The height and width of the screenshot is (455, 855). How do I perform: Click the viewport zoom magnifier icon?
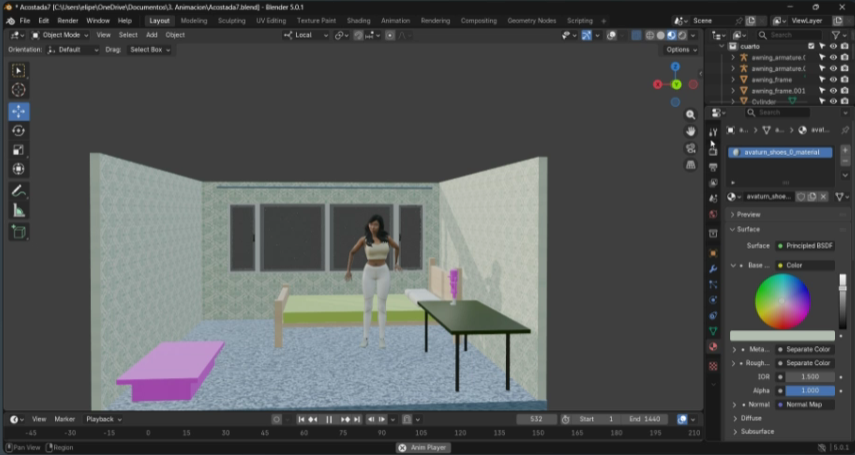coord(690,115)
